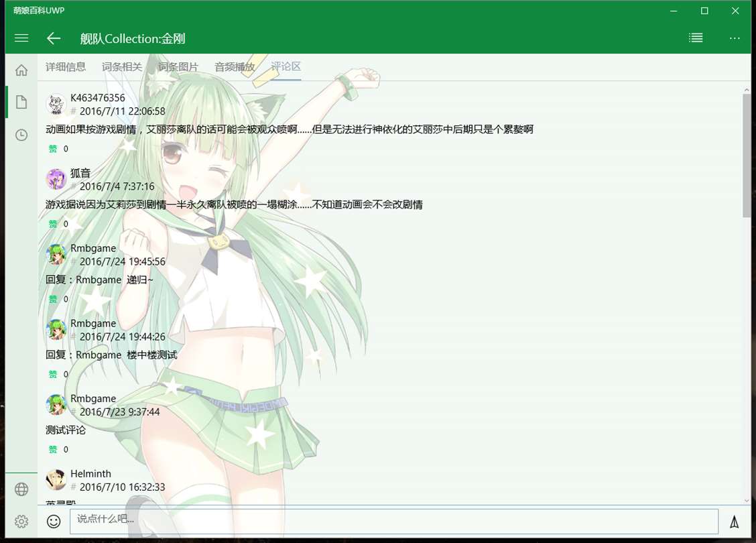Click the Rmbgame name dated 2016/7/23
The height and width of the screenshot is (543, 756).
tap(93, 398)
